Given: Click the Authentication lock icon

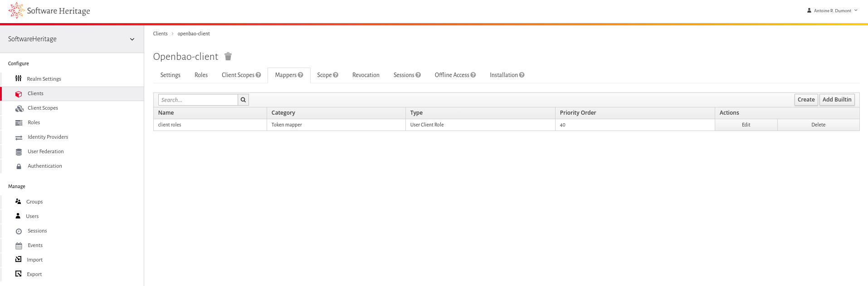Looking at the screenshot, I should (19, 166).
